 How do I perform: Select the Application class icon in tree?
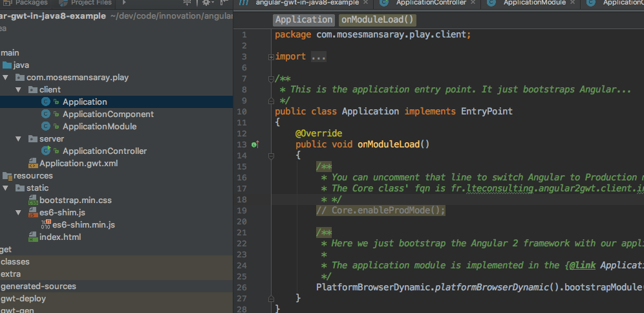46,102
